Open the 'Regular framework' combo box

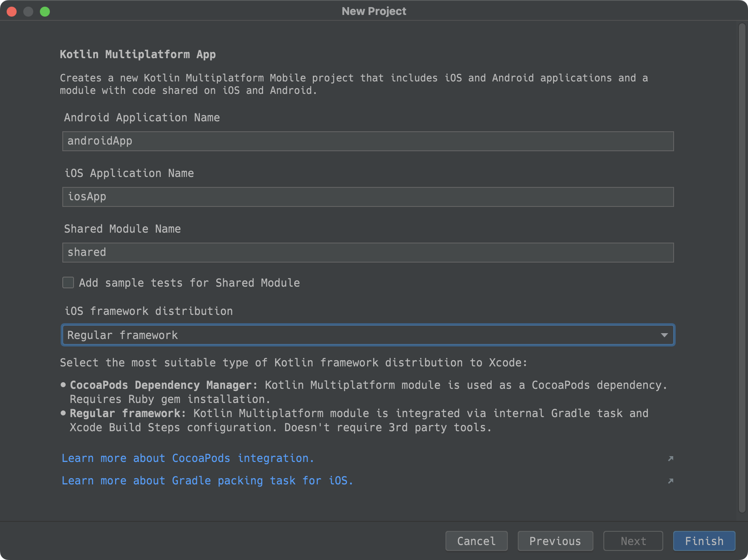(357, 335)
